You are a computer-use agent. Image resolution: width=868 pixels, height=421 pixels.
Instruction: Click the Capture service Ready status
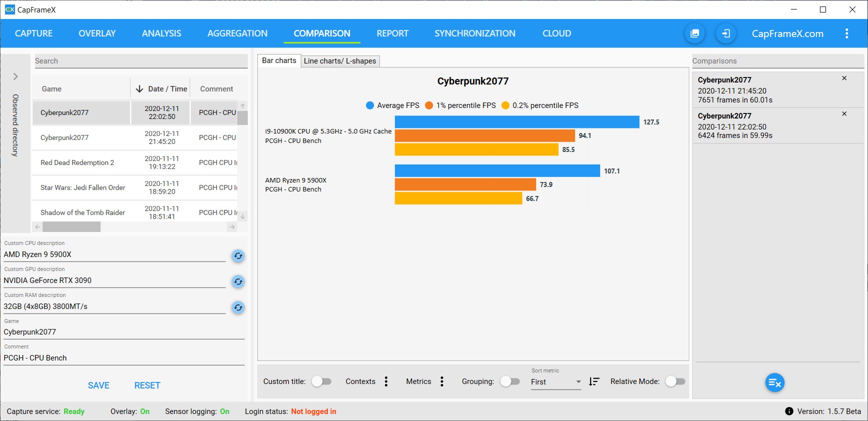point(74,411)
